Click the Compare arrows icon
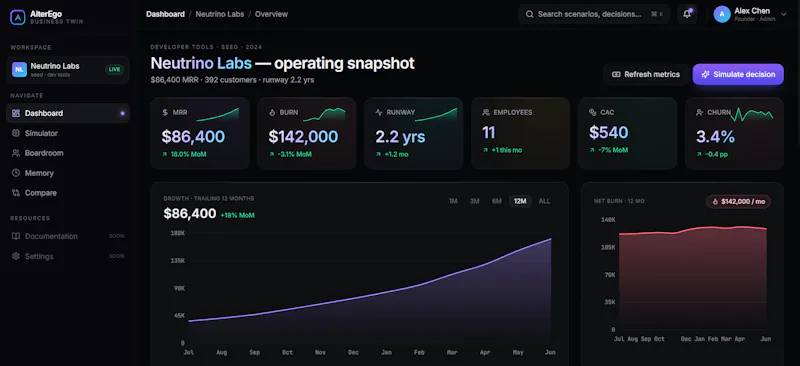Viewport: 800px width, 366px height. 16,193
